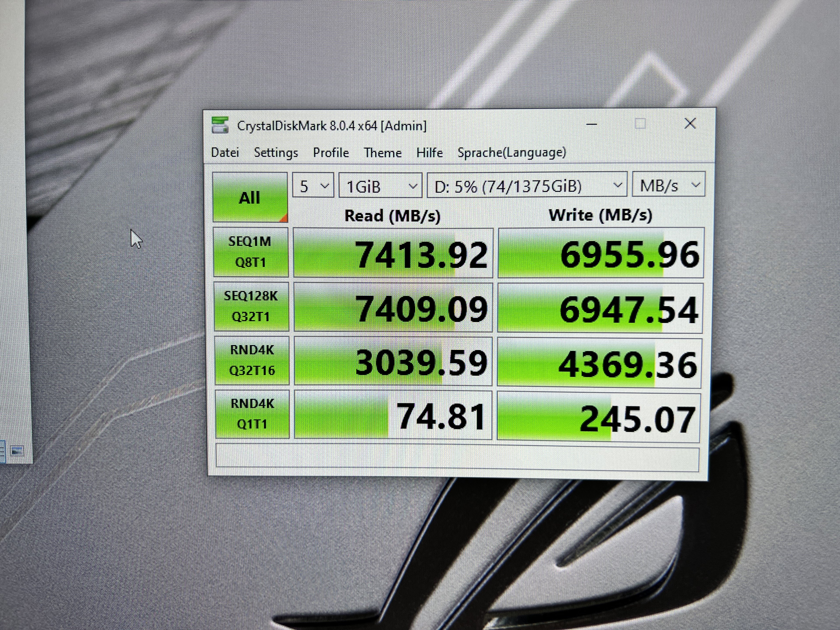
Task: Expand the test count dropdown showing 5
Action: (313, 186)
